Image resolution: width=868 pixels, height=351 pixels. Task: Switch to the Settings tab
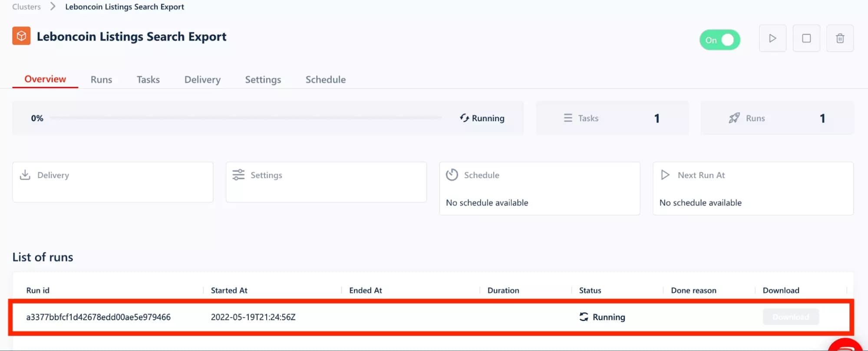(263, 79)
